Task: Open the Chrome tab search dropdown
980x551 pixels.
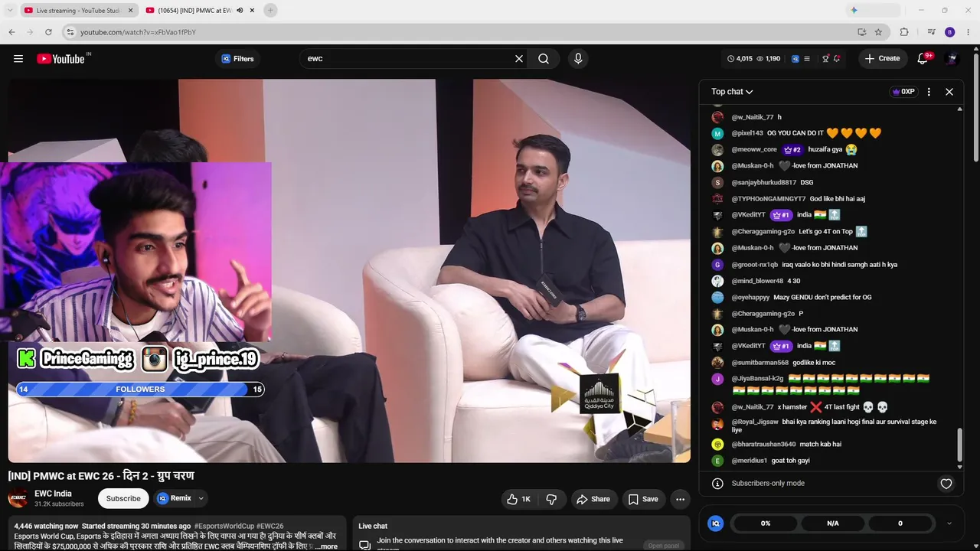Action: tap(10, 10)
